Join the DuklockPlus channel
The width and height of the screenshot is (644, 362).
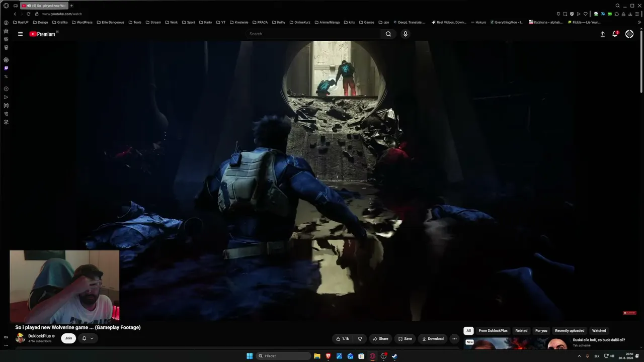pyautogui.click(x=68, y=338)
